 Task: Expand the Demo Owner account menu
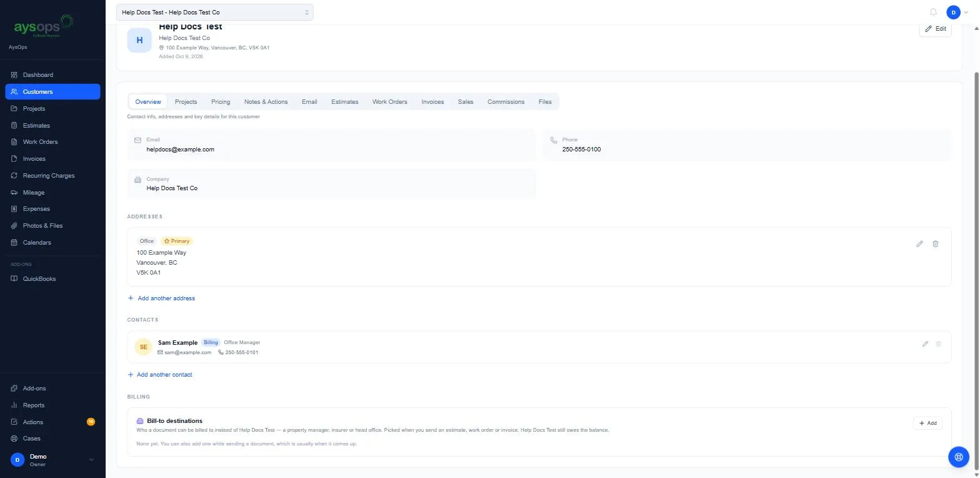pyautogui.click(x=52, y=460)
